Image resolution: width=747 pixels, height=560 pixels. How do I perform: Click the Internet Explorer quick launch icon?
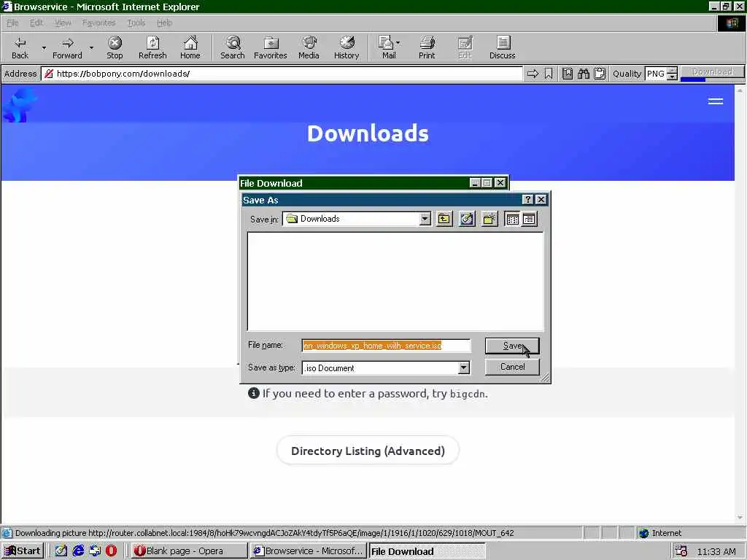point(78,551)
